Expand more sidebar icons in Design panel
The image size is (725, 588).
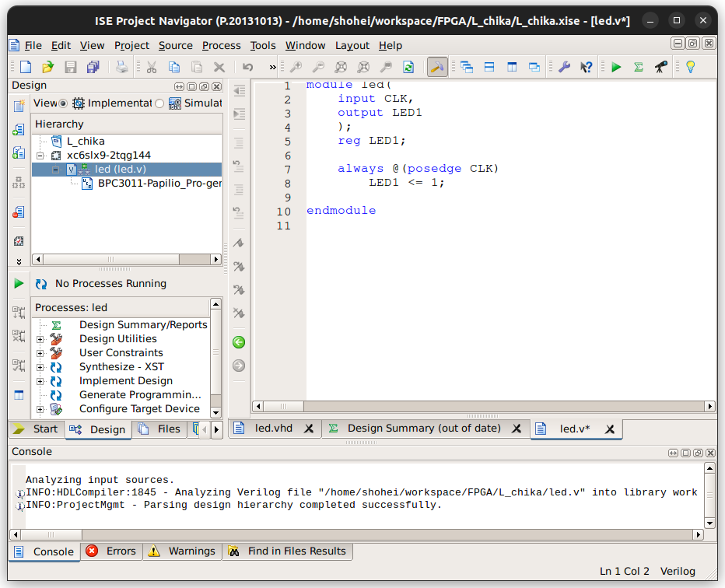[x=19, y=261]
